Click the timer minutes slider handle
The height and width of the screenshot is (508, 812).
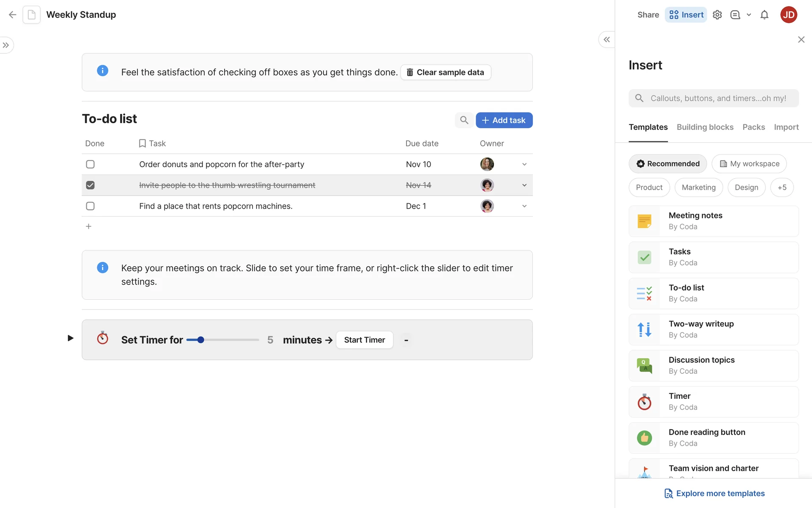coord(201,340)
